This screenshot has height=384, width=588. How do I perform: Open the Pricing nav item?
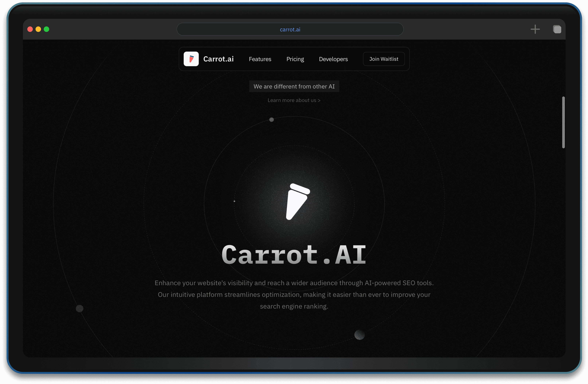click(x=295, y=59)
